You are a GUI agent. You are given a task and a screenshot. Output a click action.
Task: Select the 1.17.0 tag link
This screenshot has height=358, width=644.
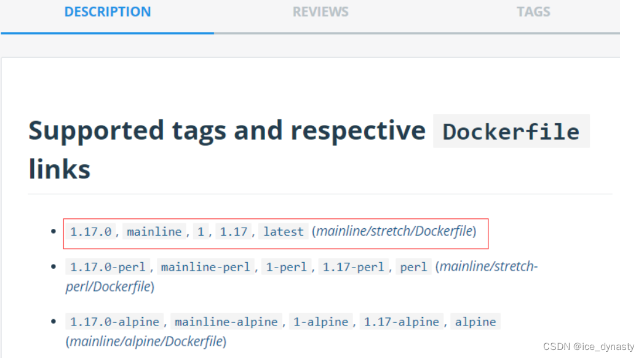point(90,232)
